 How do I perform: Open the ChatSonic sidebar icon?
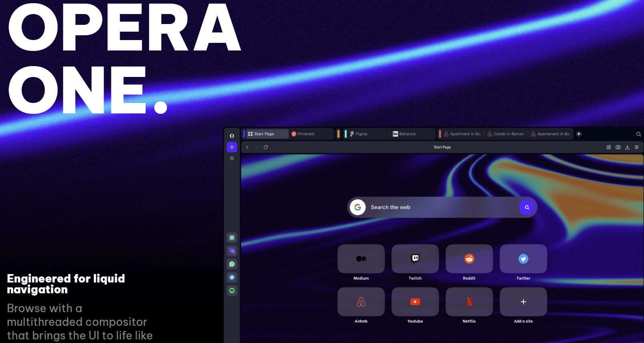pyautogui.click(x=232, y=251)
